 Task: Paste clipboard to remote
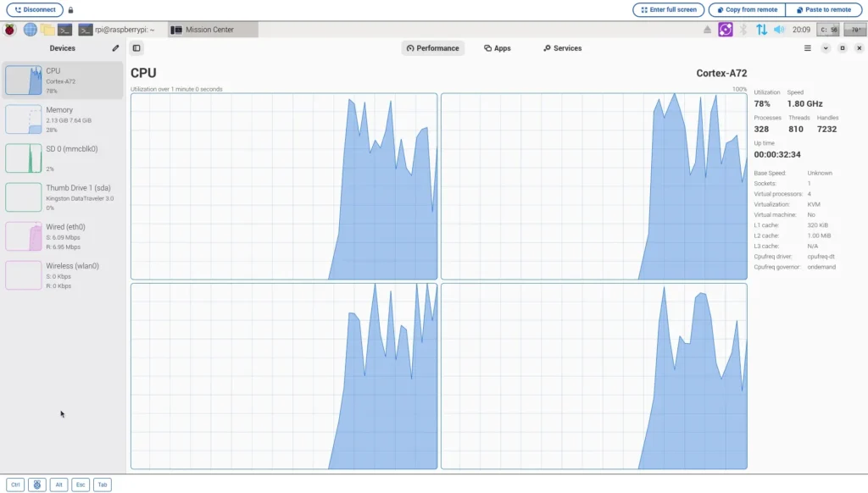[x=824, y=9]
